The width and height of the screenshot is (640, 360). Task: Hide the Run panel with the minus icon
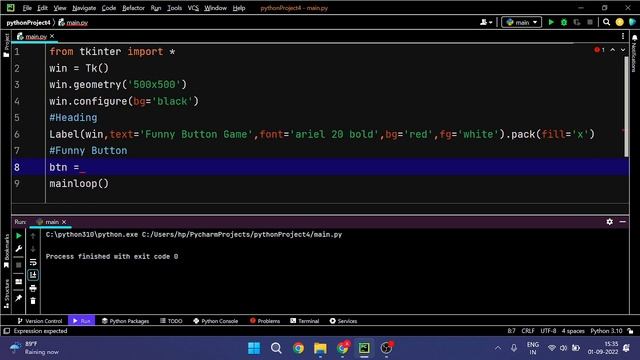[622, 222]
